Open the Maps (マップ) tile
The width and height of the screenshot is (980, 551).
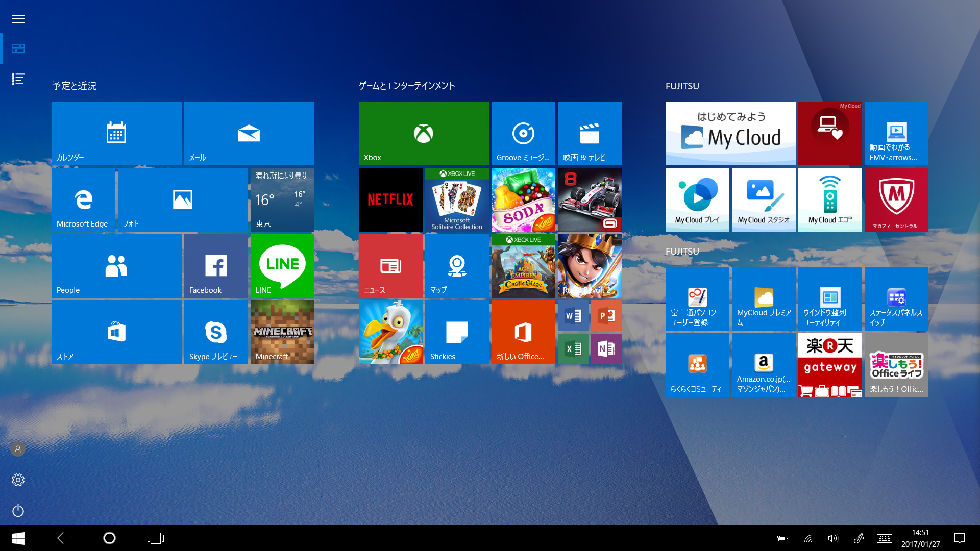pyautogui.click(x=457, y=266)
